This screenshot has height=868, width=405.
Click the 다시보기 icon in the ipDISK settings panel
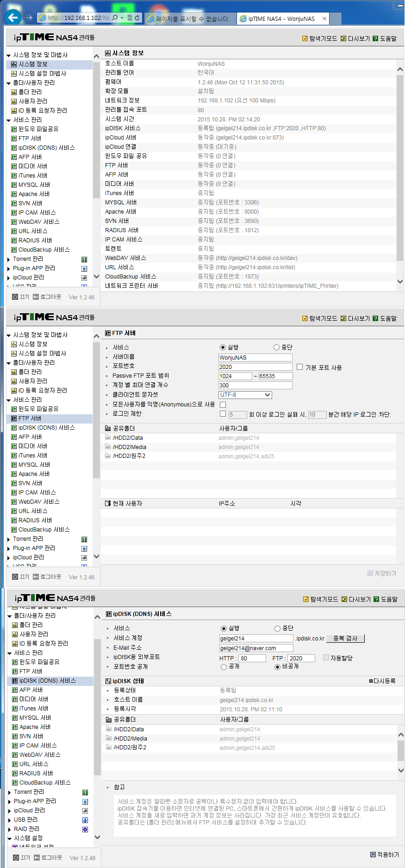coord(344,599)
